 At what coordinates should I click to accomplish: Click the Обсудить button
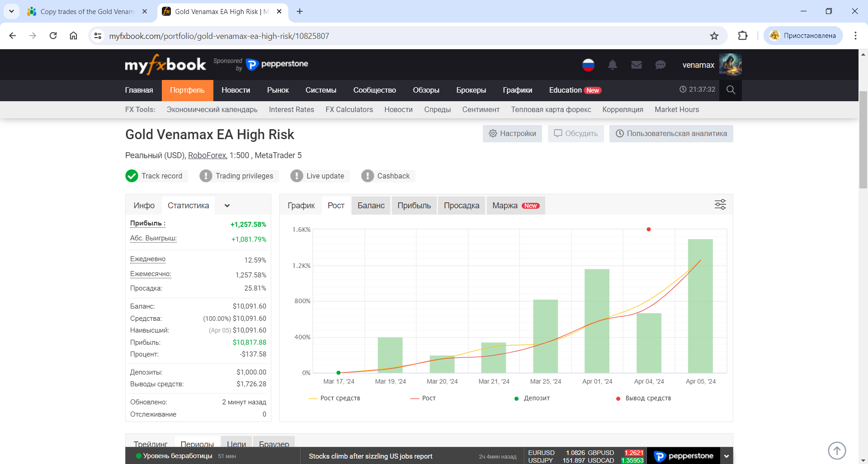pyautogui.click(x=576, y=134)
